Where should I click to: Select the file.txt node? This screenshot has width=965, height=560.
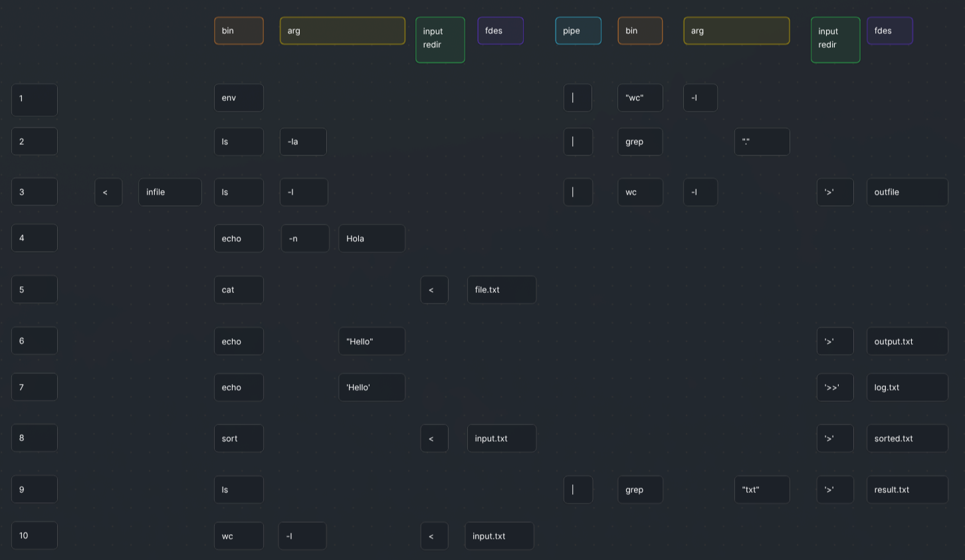(501, 290)
